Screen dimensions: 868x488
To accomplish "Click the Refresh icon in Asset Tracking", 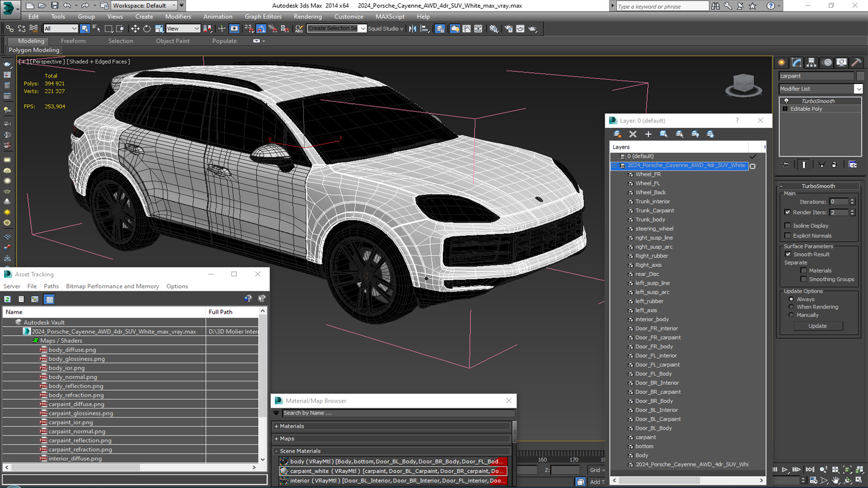I will pos(8,299).
